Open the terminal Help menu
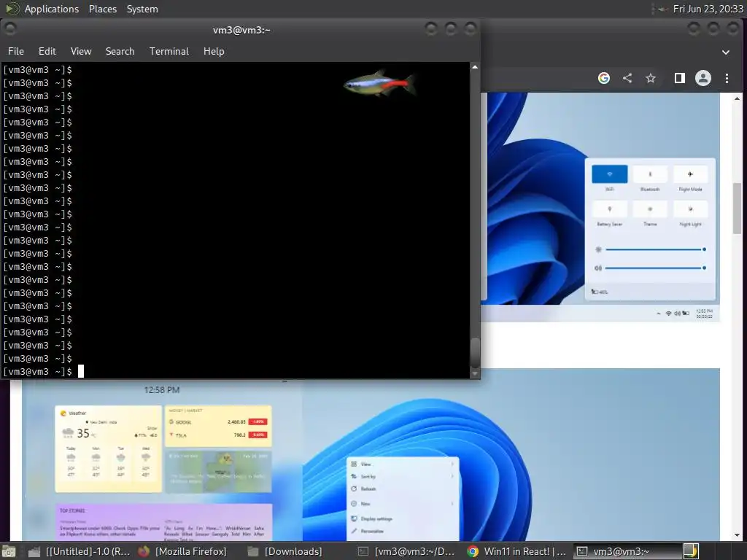 tap(214, 51)
